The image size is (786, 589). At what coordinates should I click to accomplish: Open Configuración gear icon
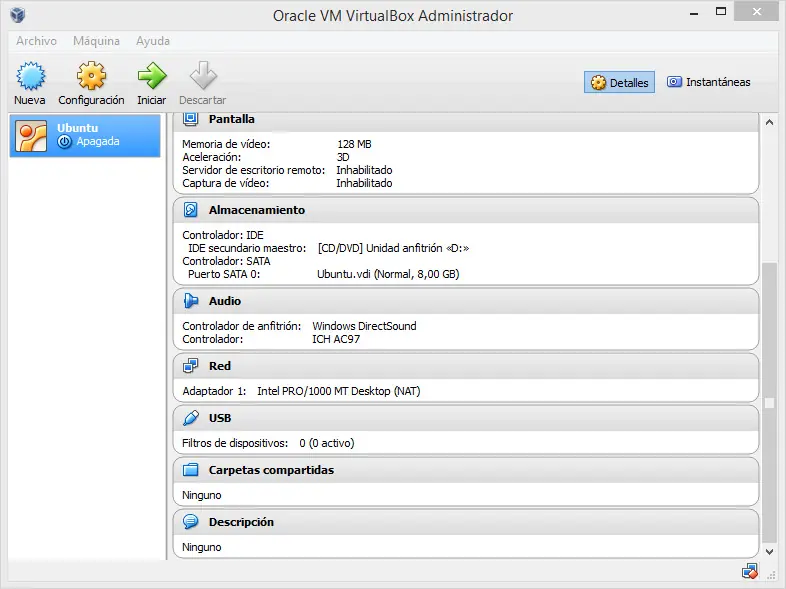tap(91, 76)
